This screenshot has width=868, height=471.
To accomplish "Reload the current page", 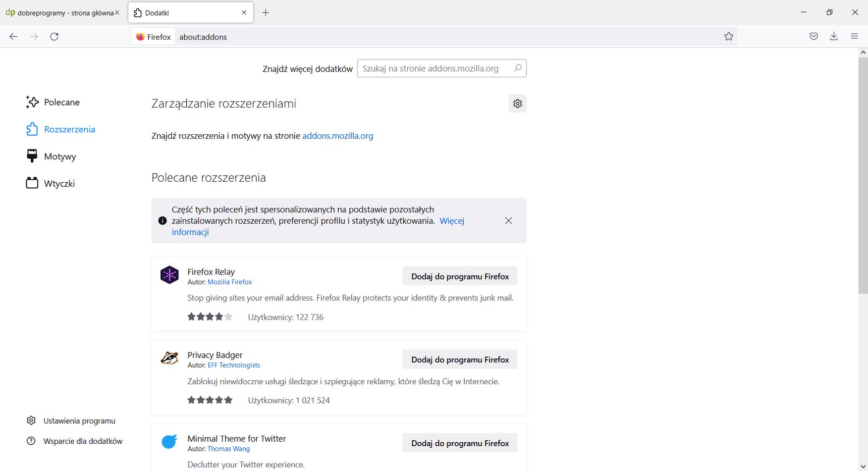I will click(55, 36).
